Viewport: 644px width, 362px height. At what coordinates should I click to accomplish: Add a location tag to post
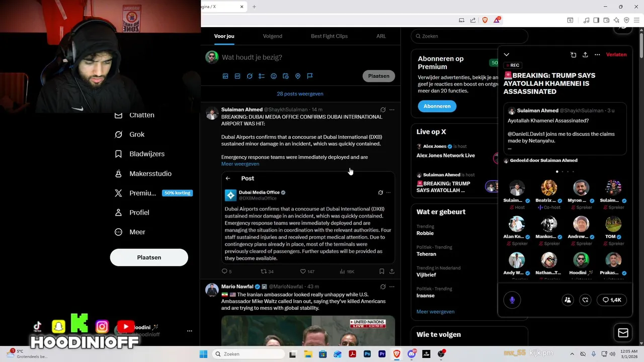click(x=298, y=76)
